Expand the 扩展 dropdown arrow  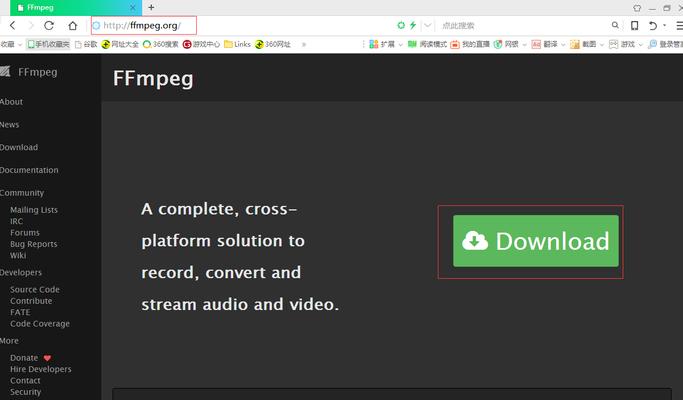(x=400, y=44)
